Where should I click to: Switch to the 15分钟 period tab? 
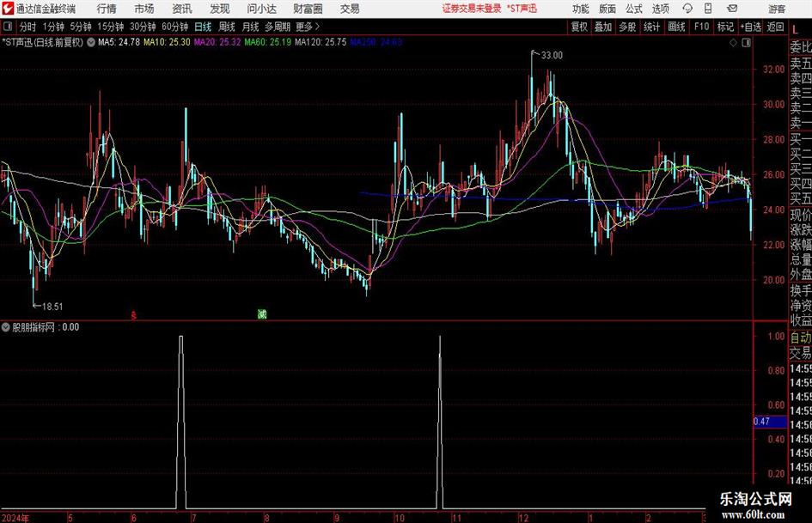click(110, 27)
